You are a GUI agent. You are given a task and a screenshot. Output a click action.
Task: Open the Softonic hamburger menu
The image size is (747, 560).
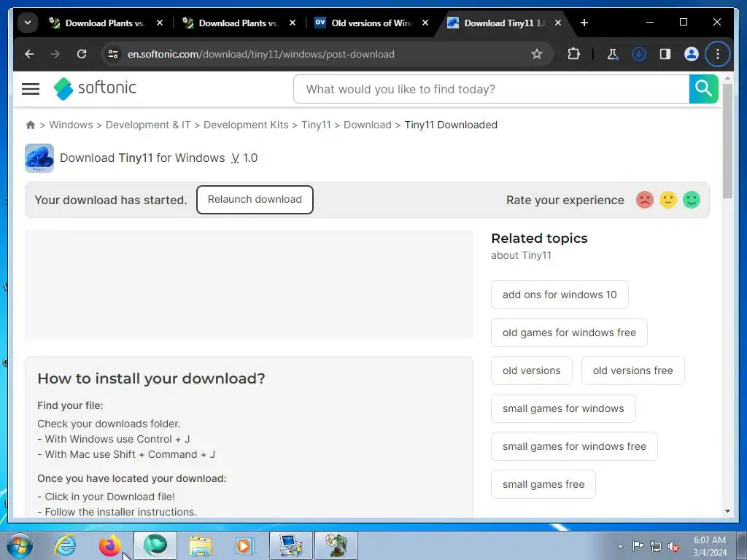[31, 88]
